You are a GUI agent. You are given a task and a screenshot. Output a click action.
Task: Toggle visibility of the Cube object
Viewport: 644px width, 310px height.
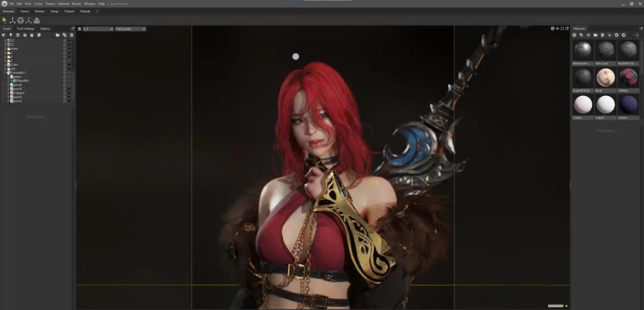click(69, 64)
